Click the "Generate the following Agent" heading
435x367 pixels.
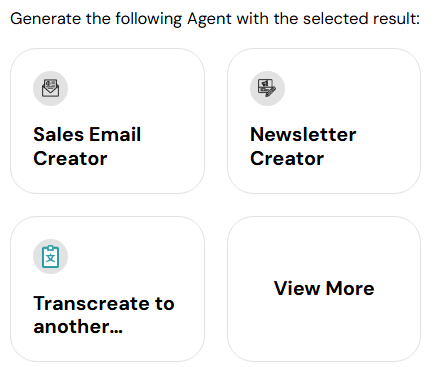coord(121,19)
